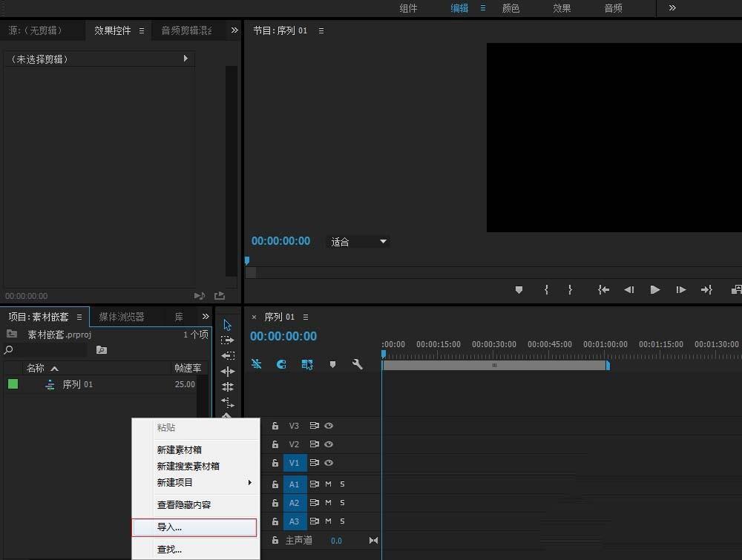The width and height of the screenshot is (742, 560).
Task: Open the 适合 zoom level dropdown
Action: (x=358, y=241)
